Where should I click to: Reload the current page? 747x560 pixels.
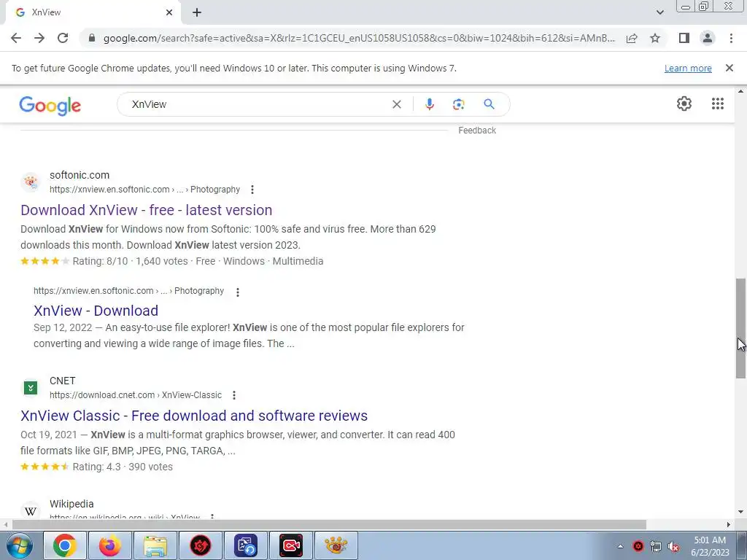pyautogui.click(x=63, y=38)
